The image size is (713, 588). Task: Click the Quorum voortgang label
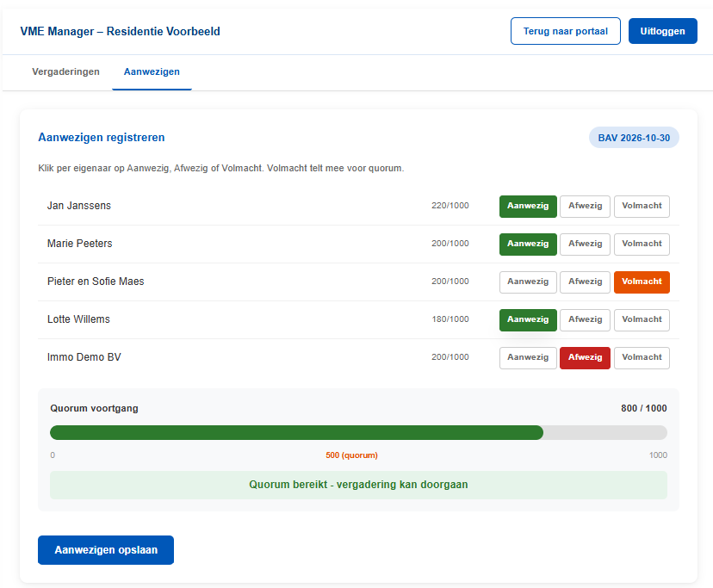pyautogui.click(x=94, y=408)
